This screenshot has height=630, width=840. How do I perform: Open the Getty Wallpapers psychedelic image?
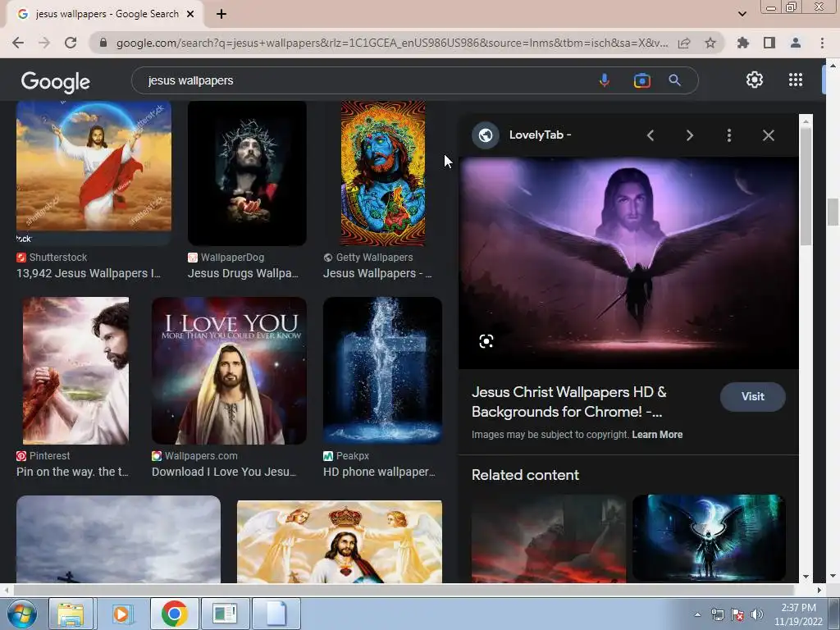pyautogui.click(x=382, y=173)
